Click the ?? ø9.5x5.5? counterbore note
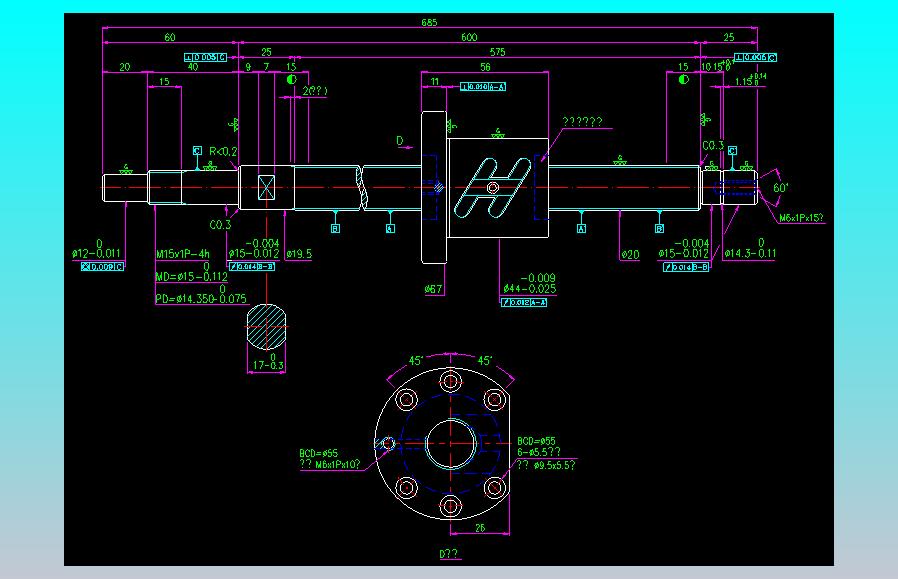This screenshot has width=898, height=579. tap(546, 465)
